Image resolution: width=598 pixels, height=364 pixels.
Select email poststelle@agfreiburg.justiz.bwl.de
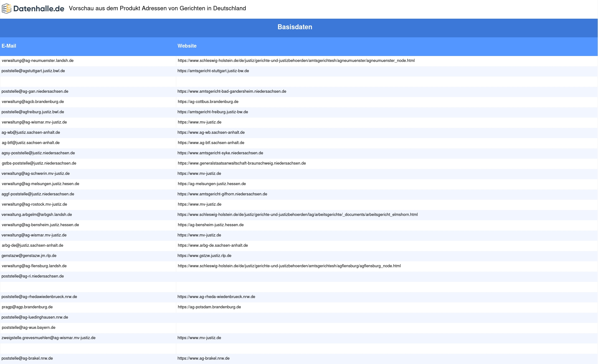(33, 112)
